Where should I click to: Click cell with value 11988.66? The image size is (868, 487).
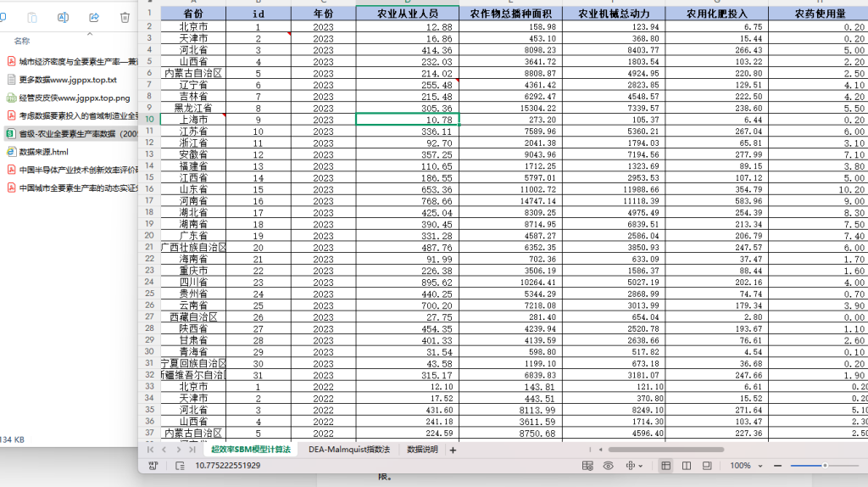point(614,189)
